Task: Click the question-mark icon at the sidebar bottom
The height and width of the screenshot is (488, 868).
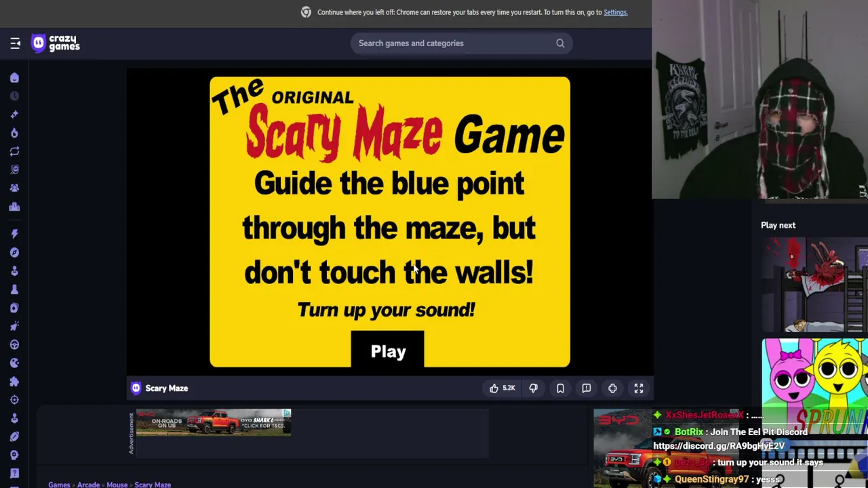Action: [x=14, y=473]
